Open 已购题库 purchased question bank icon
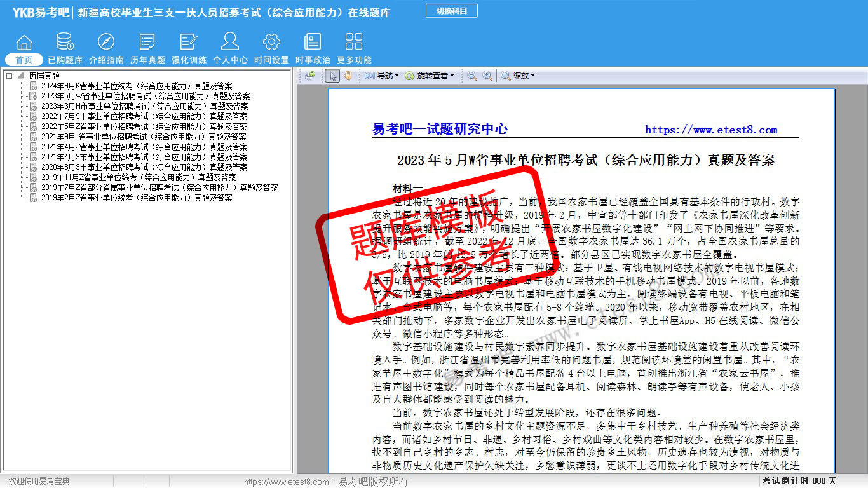The height and width of the screenshot is (488, 868). (65, 43)
